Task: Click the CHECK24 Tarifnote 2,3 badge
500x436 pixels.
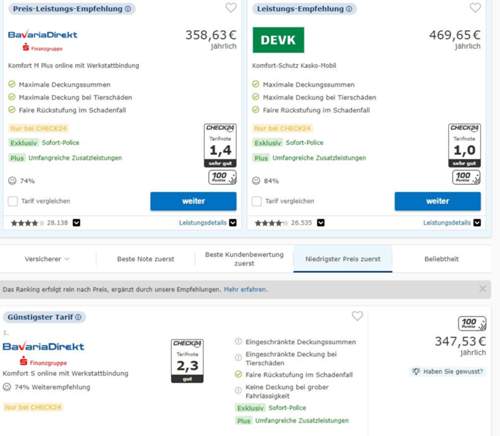Action: point(187,361)
